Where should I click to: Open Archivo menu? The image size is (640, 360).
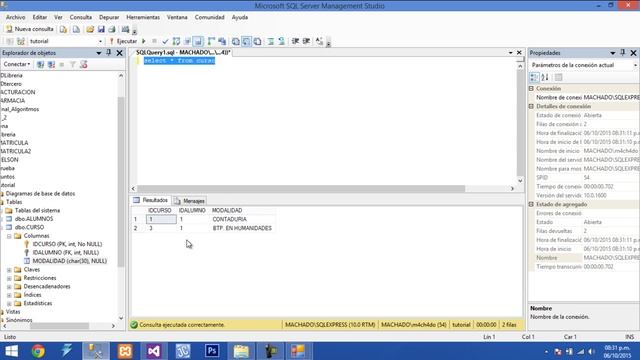(16, 17)
